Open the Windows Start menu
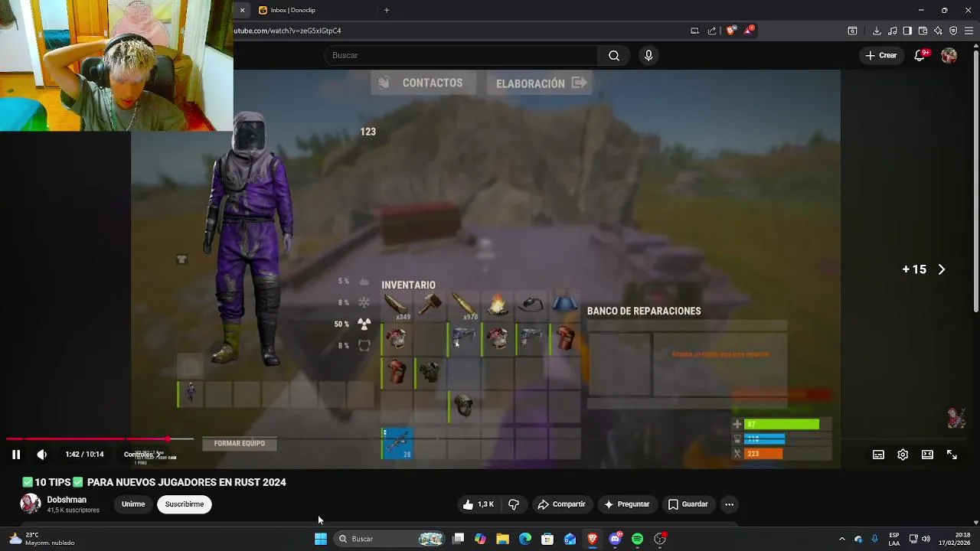 [321, 539]
